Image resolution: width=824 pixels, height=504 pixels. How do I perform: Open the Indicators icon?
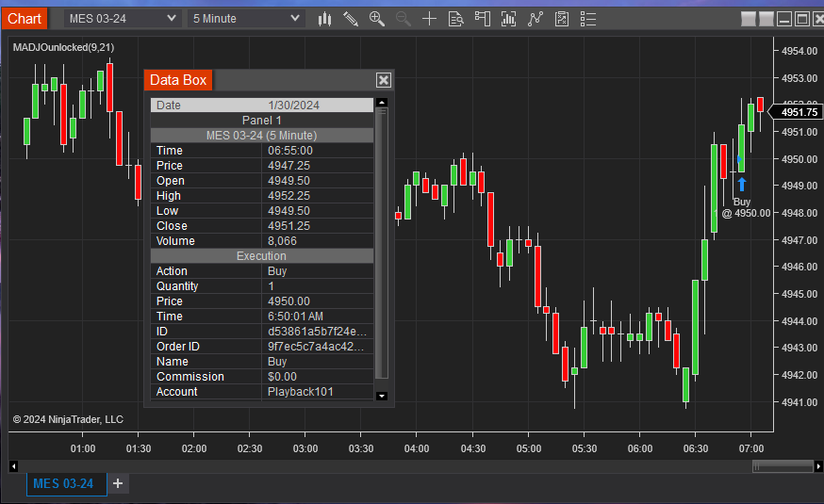pyautogui.click(x=535, y=20)
